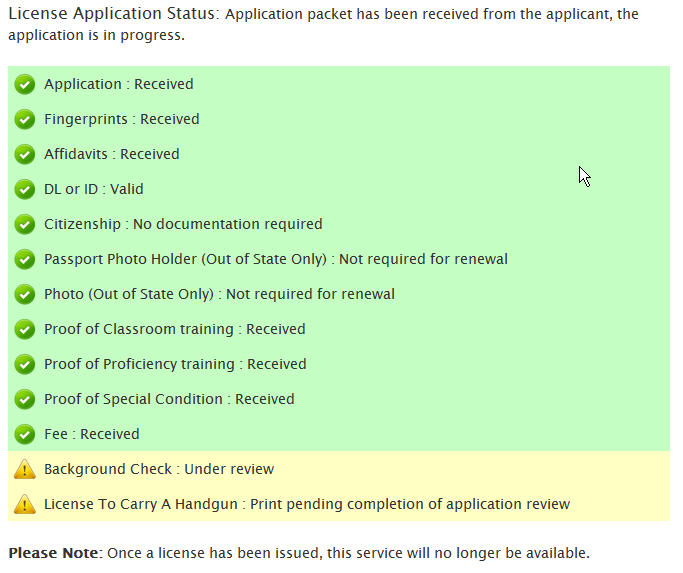
Task: Click checkmark beside Proof of Special Condition
Action: [x=25, y=400]
